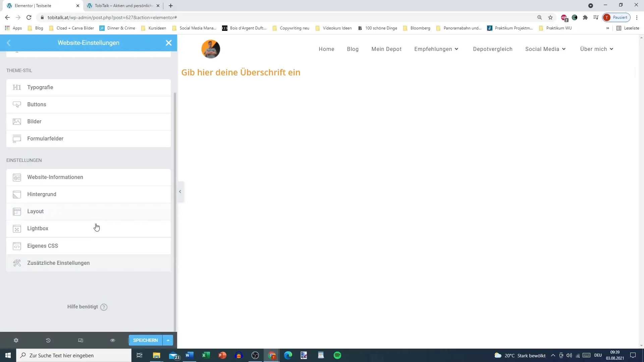Open a new browser tab
This screenshot has height=362, width=644.
[171, 6]
